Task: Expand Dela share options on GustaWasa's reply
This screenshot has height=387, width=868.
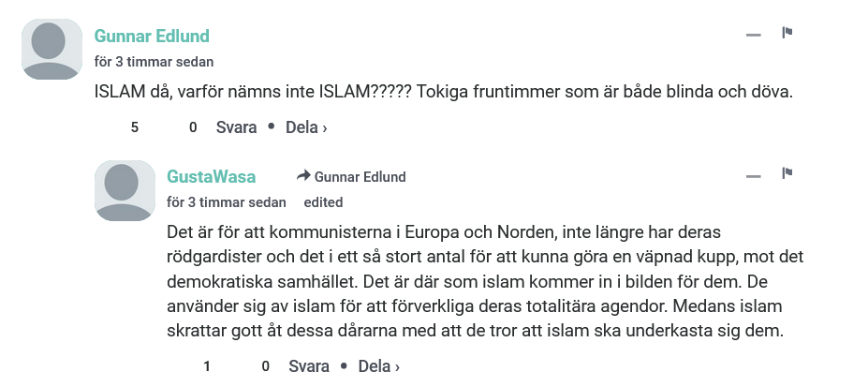Action: 378,366
